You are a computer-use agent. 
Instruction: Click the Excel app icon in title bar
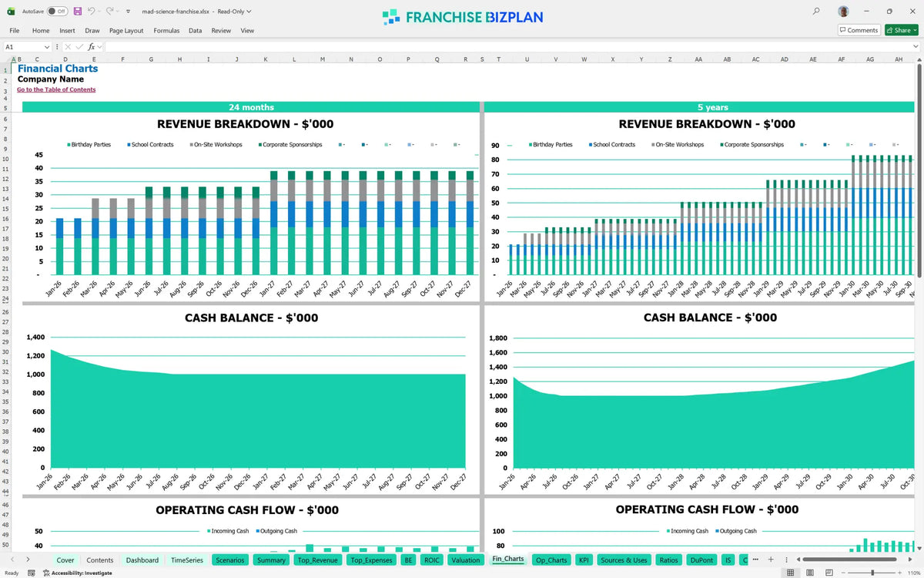(11, 12)
